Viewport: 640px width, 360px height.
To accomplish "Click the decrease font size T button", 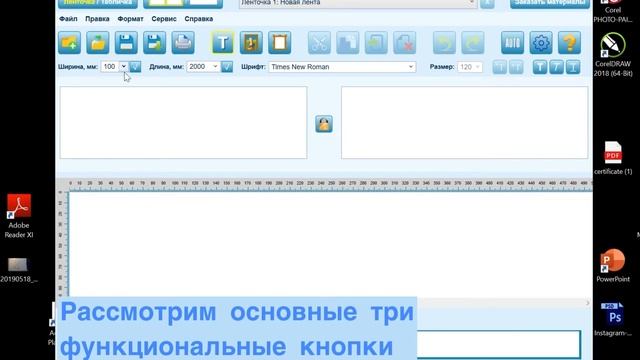I will 500,67.
